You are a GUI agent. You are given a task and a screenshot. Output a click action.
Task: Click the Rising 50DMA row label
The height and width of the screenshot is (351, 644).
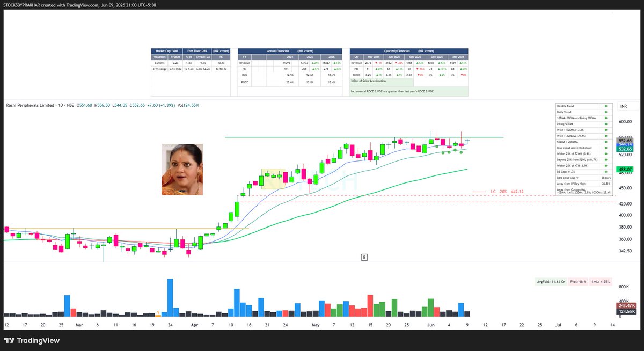pyautogui.click(x=565, y=124)
